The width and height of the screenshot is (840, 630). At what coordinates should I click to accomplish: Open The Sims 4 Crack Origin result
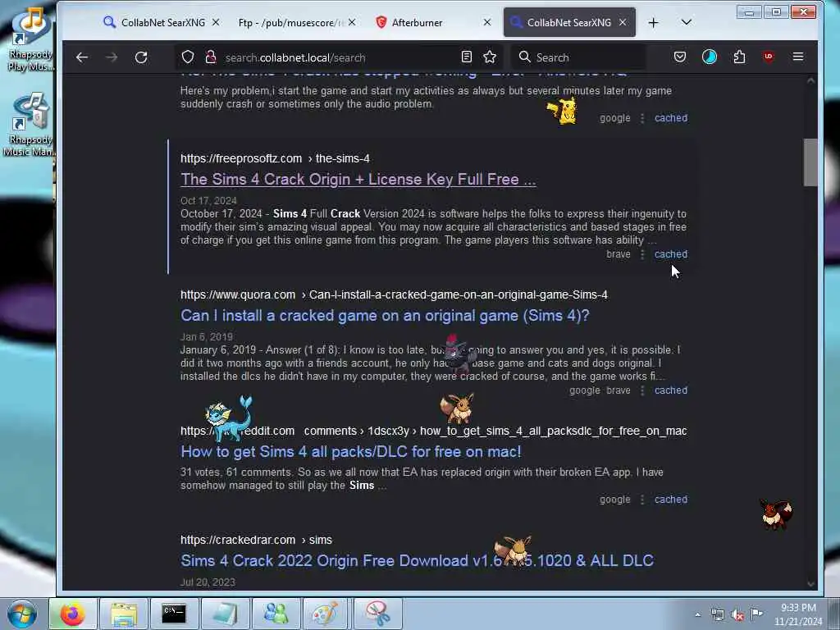[x=358, y=180]
